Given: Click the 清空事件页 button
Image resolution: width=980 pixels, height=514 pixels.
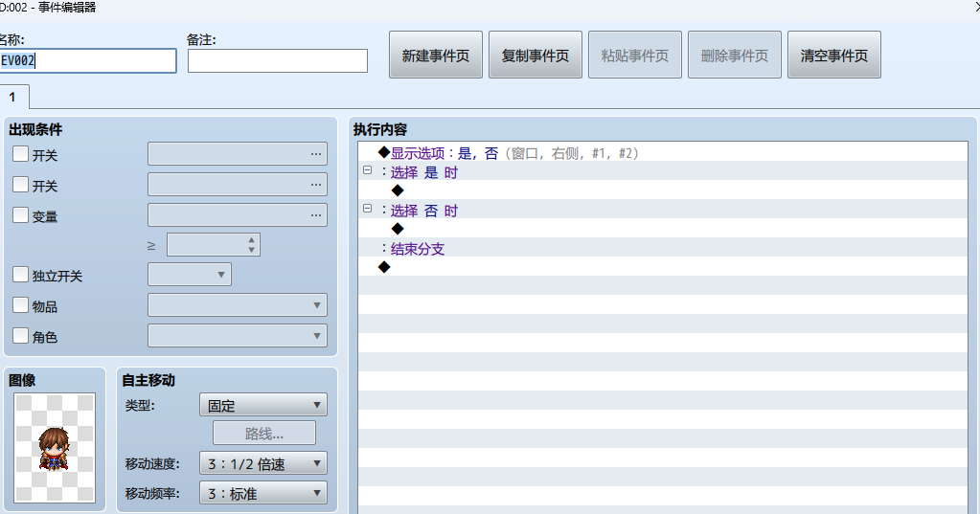Looking at the screenshot, I should [x=834, y=55].
